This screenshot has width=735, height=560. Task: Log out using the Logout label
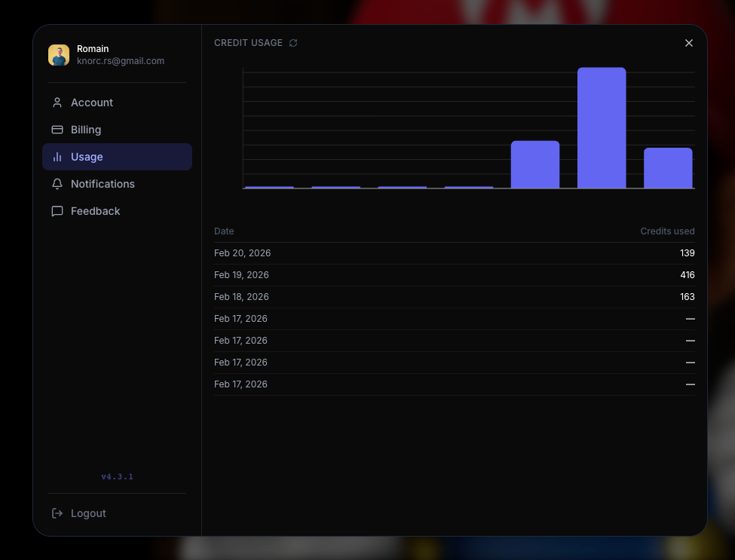88,513
